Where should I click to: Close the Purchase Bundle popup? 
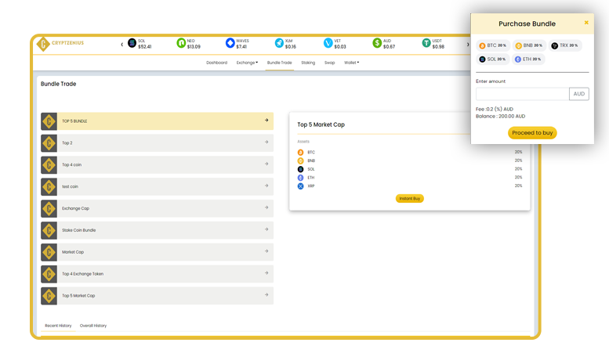(x=586, y=23)
